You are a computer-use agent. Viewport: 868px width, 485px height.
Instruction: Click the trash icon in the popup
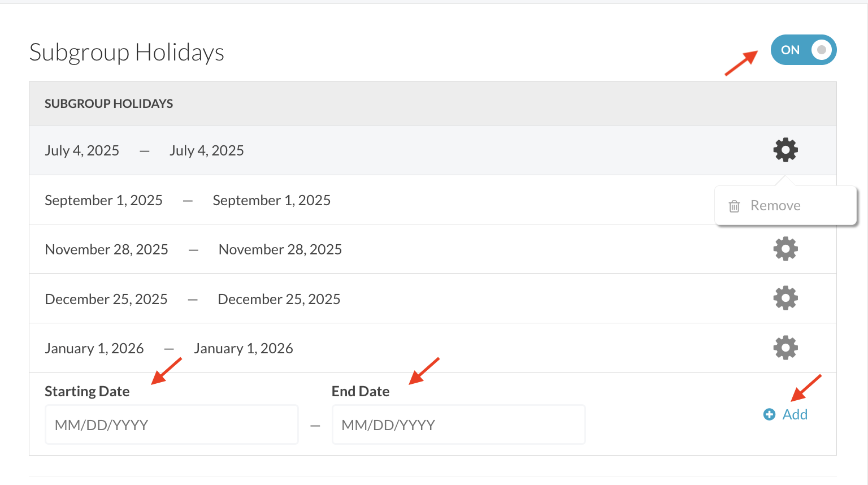(x=734, y=206)
